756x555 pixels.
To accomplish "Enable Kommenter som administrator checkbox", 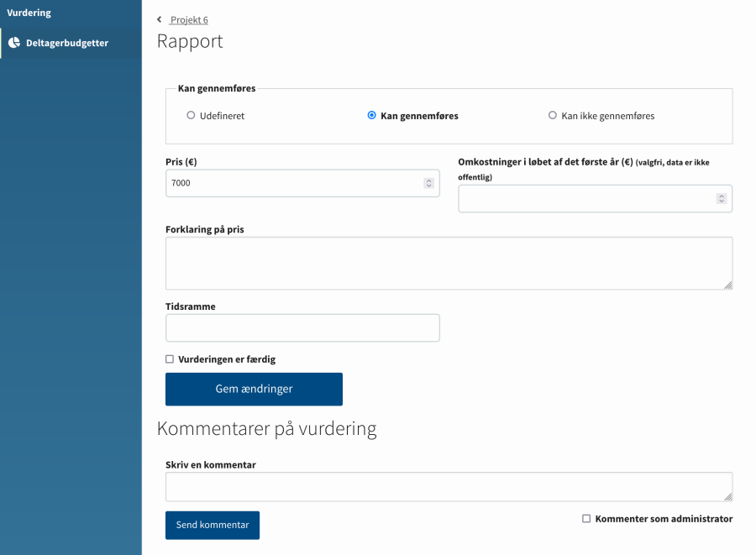I will [586, 519].
